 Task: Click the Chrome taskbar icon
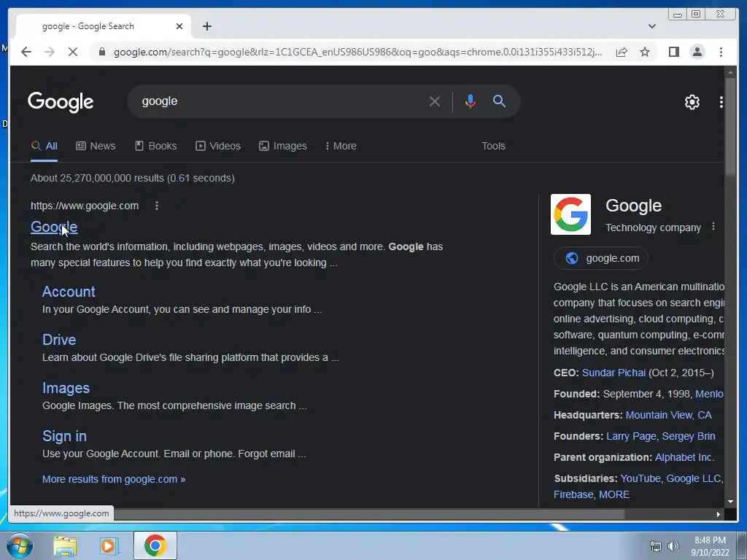point(155,545)
